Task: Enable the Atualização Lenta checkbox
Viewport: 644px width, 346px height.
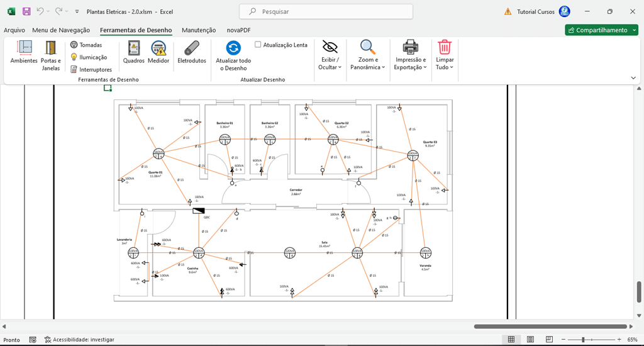Action: 258,45
